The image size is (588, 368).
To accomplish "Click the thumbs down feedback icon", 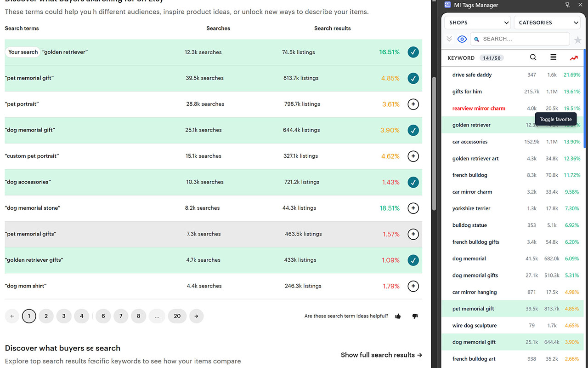I will [x=415, y=316].
